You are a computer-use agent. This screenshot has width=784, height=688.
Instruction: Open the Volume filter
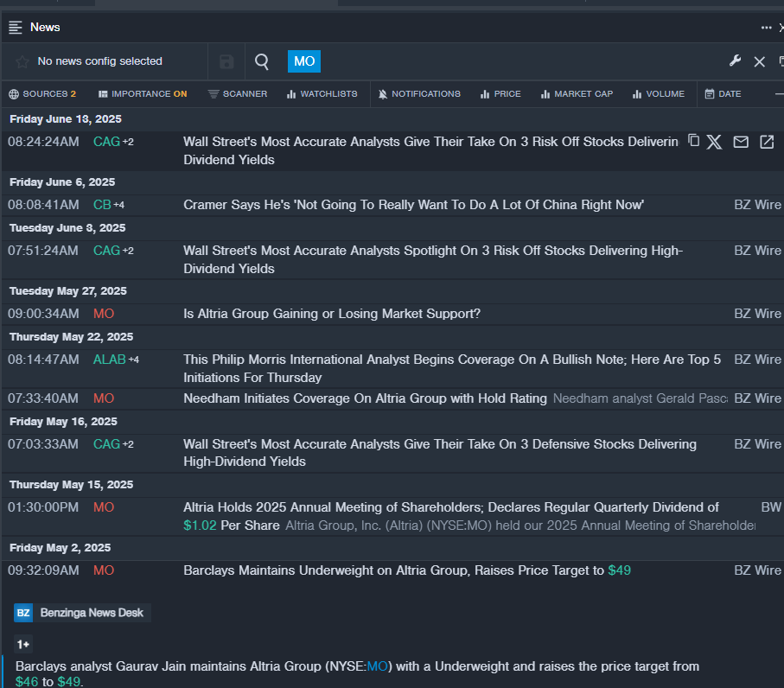(659, 94)
